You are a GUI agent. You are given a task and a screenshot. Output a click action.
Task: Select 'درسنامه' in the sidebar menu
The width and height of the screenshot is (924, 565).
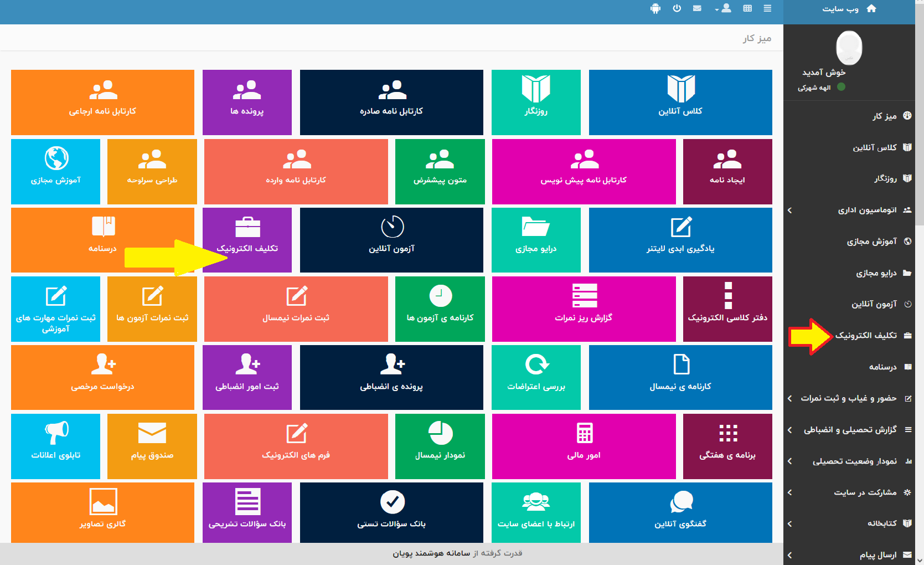click(882, 367)
